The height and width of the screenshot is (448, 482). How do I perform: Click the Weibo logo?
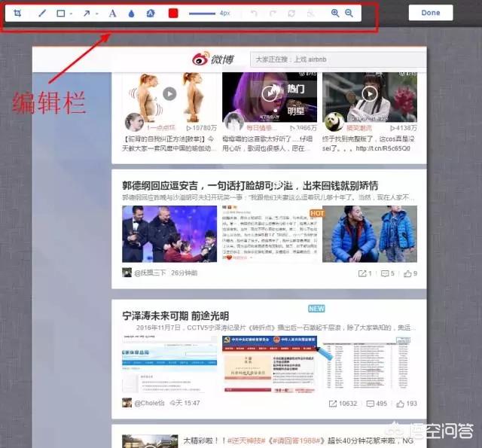point(213,59)
